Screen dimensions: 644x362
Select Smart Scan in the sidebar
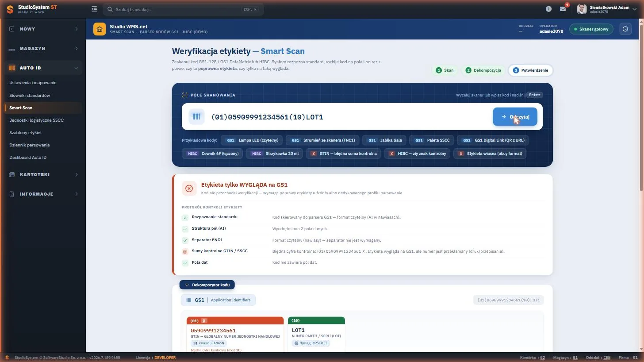pyautogui.click(x=43, y=108)
